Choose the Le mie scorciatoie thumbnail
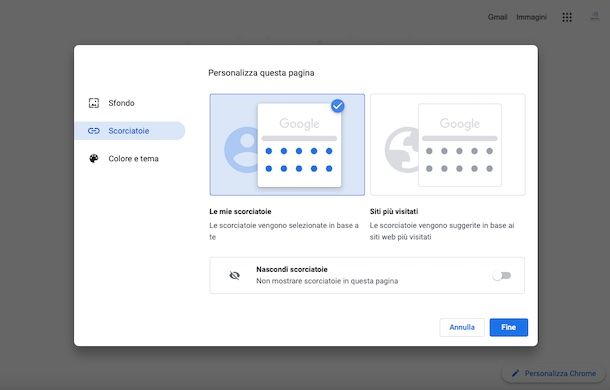The image size is (610, 390). pos(287,144)
